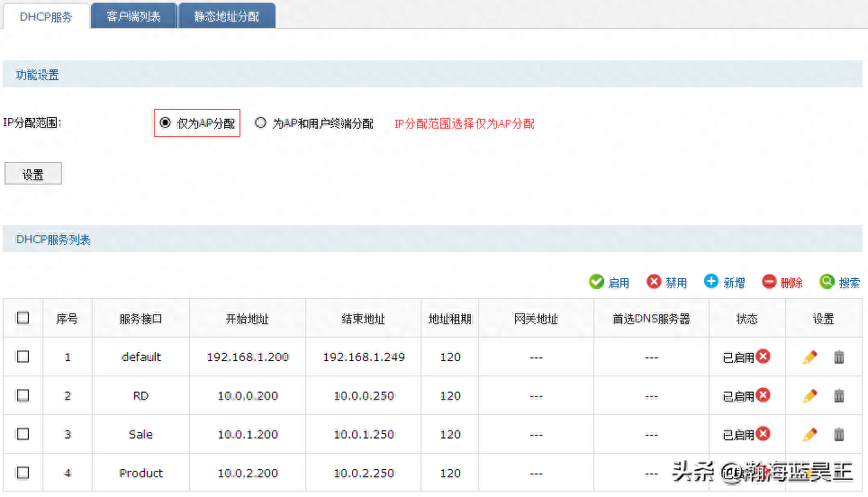Open the 静态地址分配 tab
This screenshot has height=497, width=868.
click(x=226, y=16)
